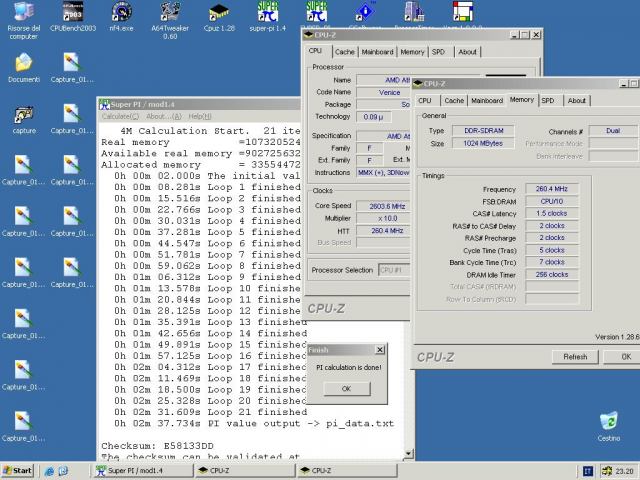Switch to Mainboard tab in back CPU-Z window
This screenshot has height=480, width=640.
(378, 52)
